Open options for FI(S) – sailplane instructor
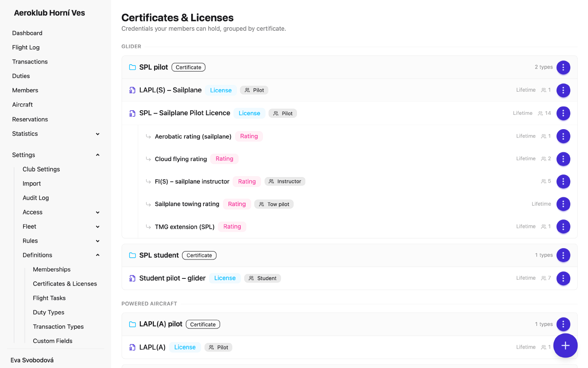This screenshot has width=588, height=368. tap(563, 182)
